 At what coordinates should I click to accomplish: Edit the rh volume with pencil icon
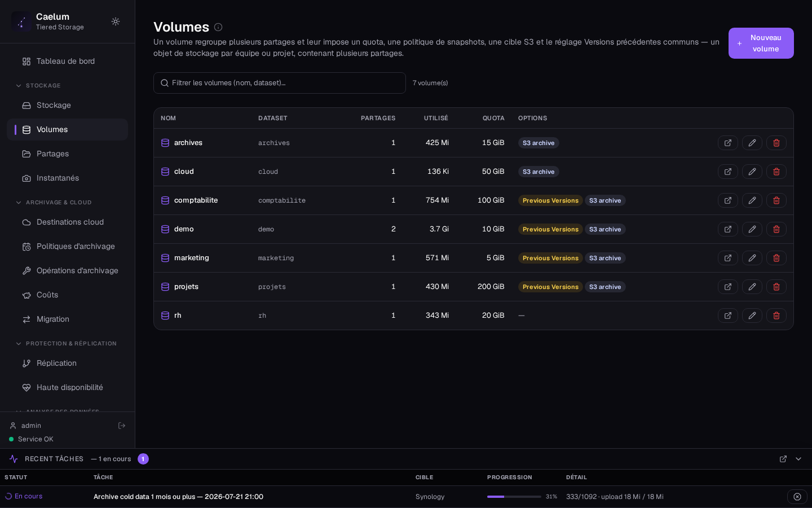click(x=752, y=316)
